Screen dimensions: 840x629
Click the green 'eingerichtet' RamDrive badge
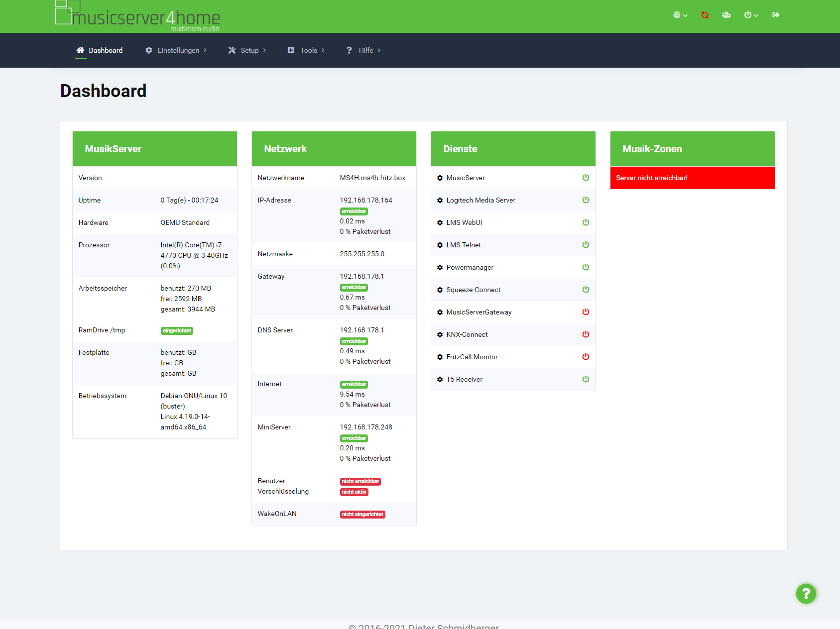click(x=177, y=331)
